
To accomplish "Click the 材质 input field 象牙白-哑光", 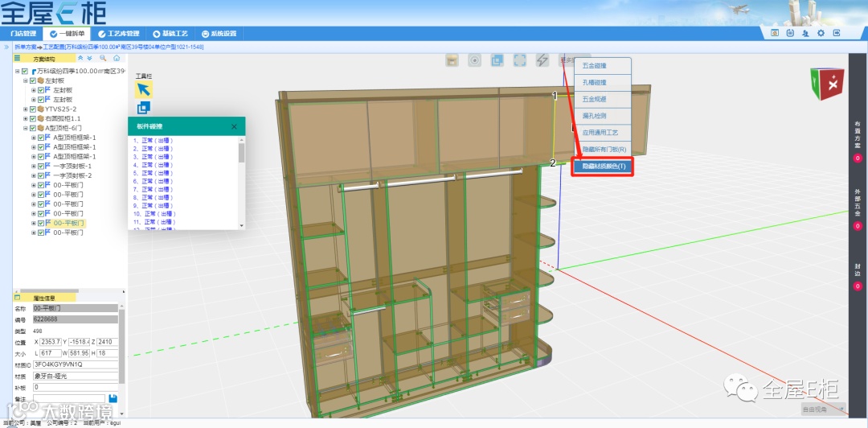I will [x=76, y=376].
